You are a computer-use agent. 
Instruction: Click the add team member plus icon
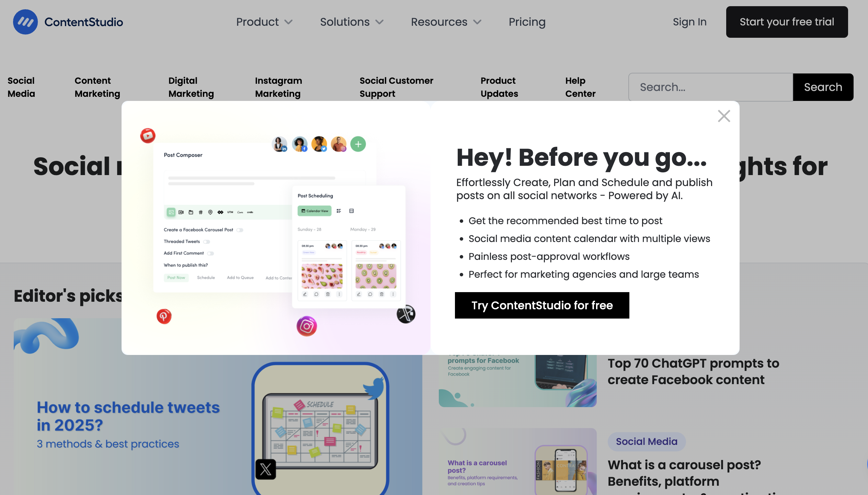point(358,143)
